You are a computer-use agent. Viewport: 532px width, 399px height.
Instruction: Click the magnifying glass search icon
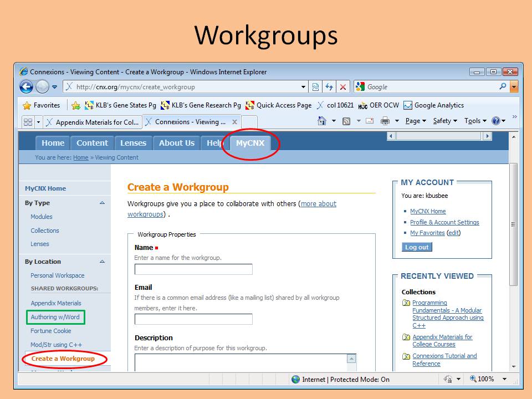503,86
